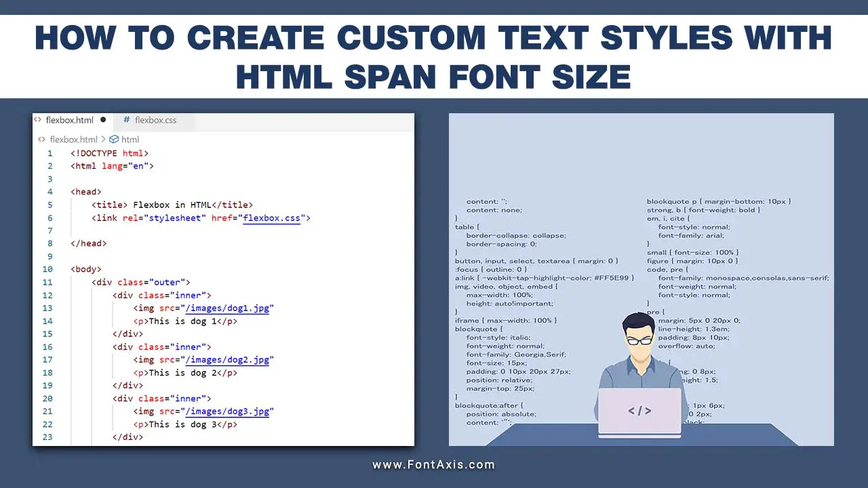
Task: Click div class="inner" on line 20
Action: pos(162,399)
